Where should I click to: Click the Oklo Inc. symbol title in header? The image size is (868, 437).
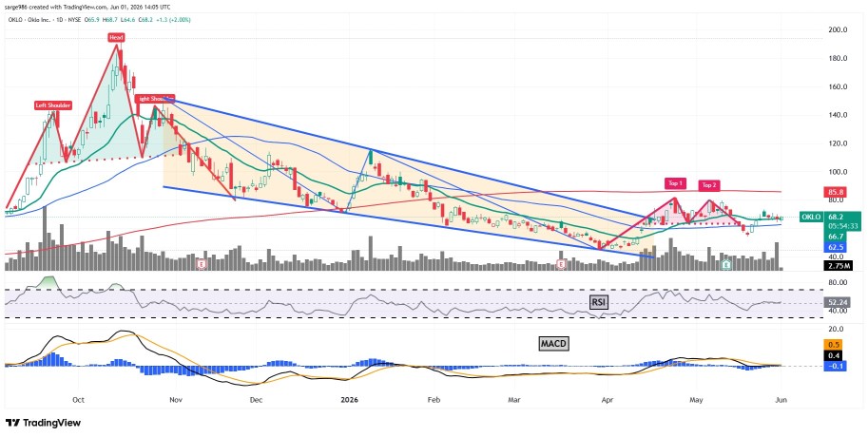(41, 19)
